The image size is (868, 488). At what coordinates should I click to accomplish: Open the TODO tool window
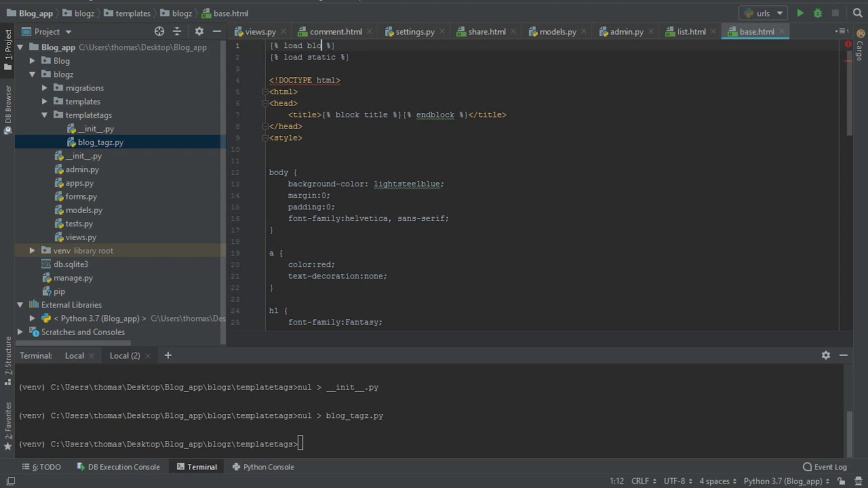pyautogui.click(x=41, y=467)
